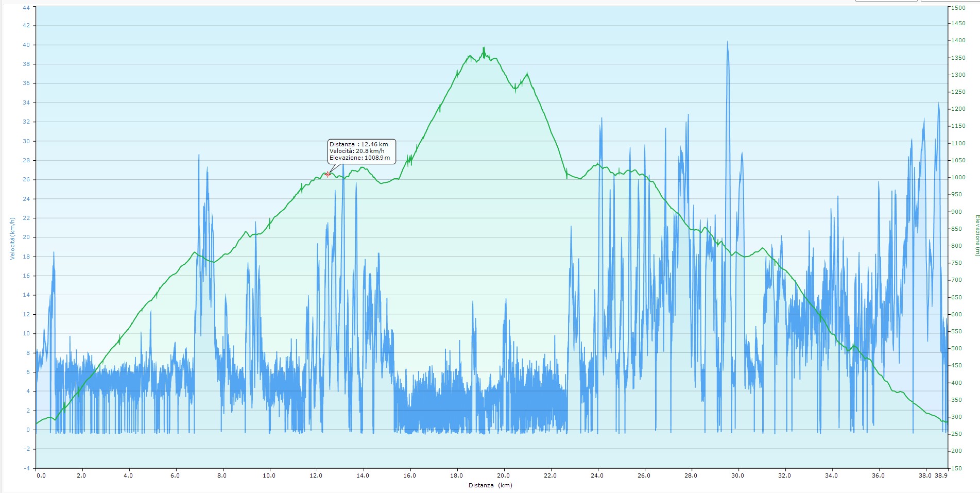Screen dimensions: 980x493
Task: Select the 20.0 tick label on distance axis
Action: tap(503, 475)
